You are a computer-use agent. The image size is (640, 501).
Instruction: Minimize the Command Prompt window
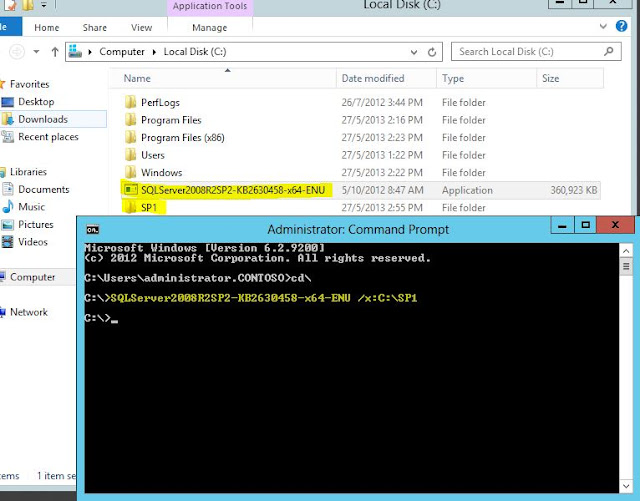pos(562,225)
